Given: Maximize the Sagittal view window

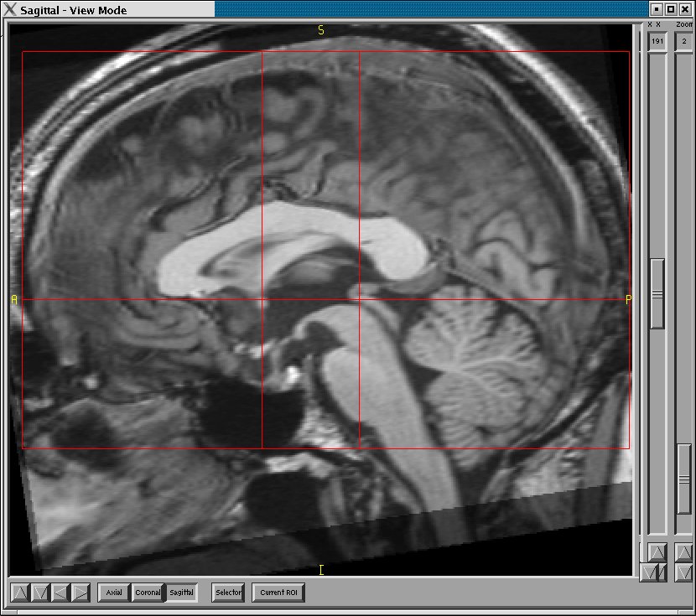Looking at the screenshot, I should tap(670, 9).
